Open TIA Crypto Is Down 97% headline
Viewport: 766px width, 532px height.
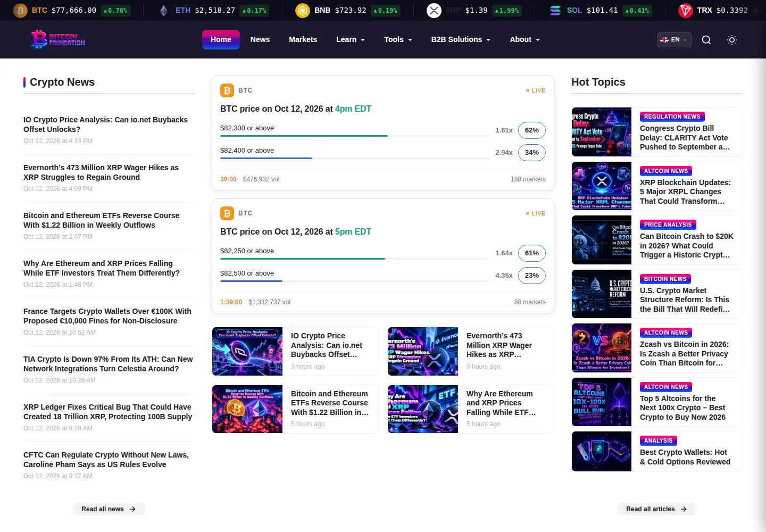(108, 364)
